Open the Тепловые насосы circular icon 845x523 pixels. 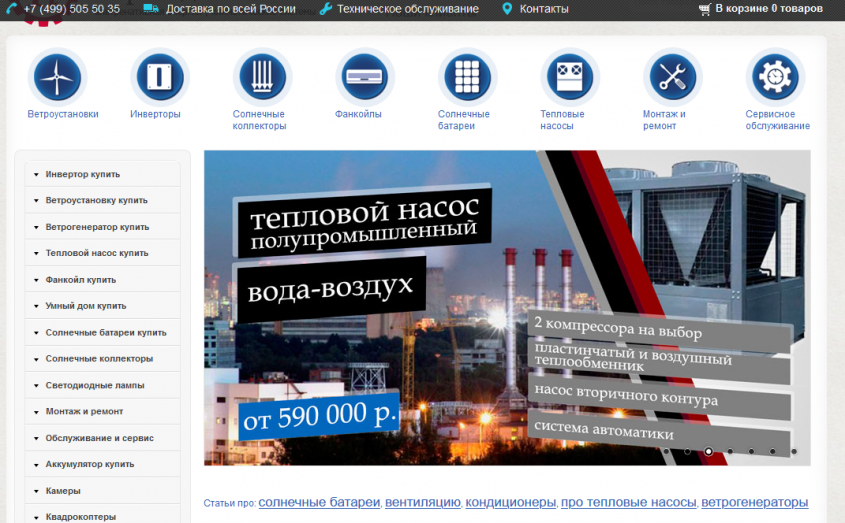(x=570, y=78)
